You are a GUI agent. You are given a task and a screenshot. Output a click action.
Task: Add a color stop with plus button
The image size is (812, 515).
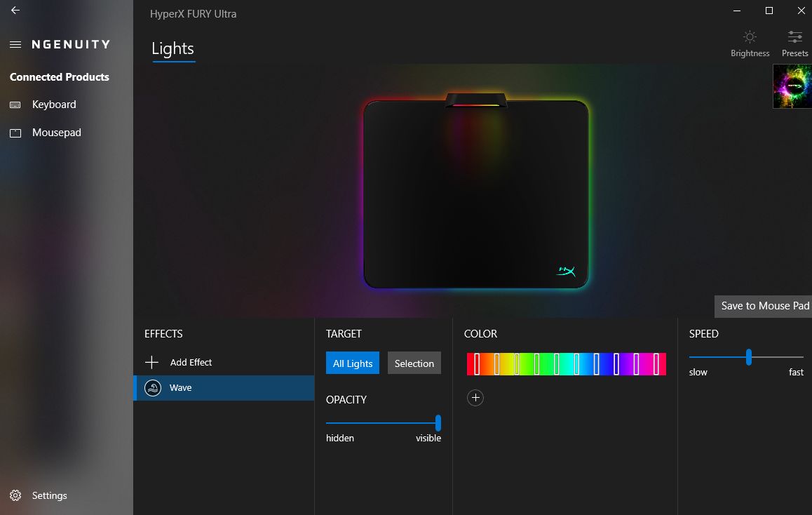click(x=475, y=398)
